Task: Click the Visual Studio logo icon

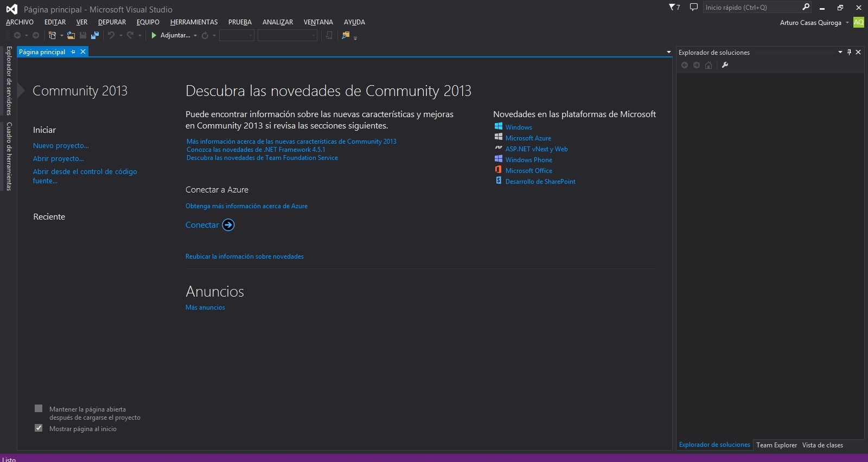Action: (x=11, y=9)
